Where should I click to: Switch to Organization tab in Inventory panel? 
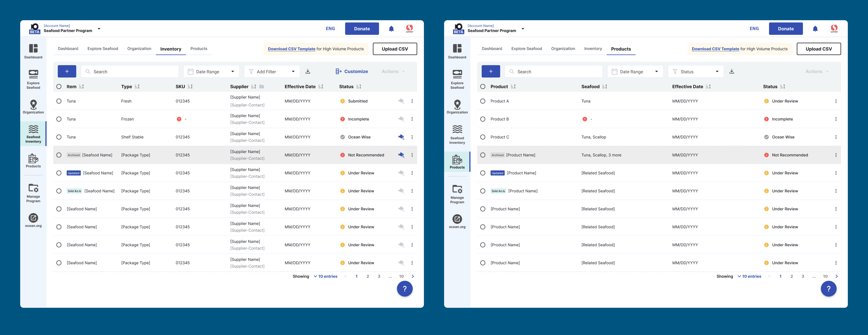pos(139,49)
